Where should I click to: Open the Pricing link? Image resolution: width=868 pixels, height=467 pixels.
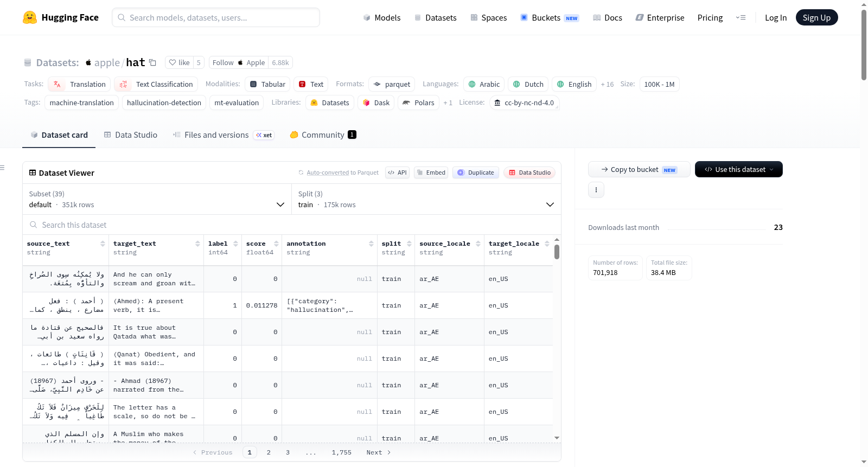710,17
